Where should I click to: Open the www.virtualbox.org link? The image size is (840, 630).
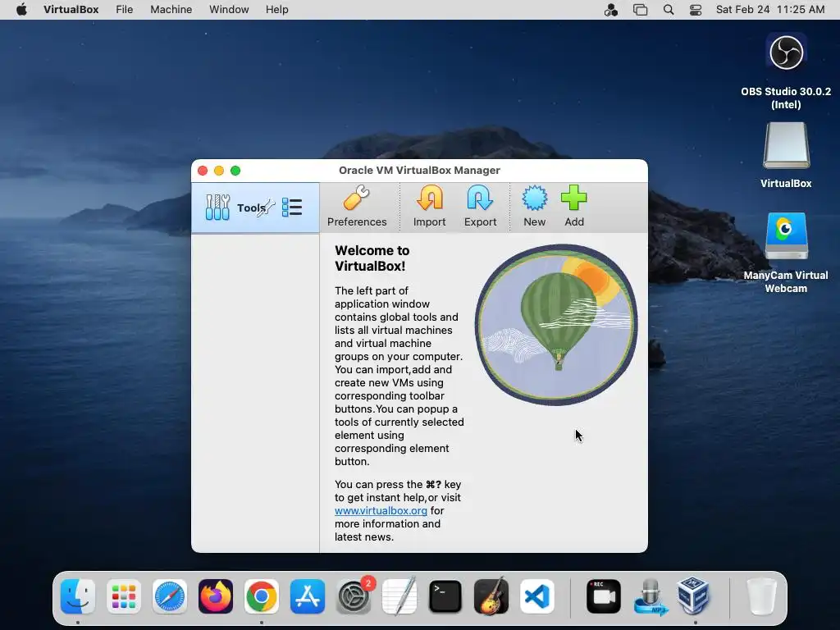coord(381,510)
